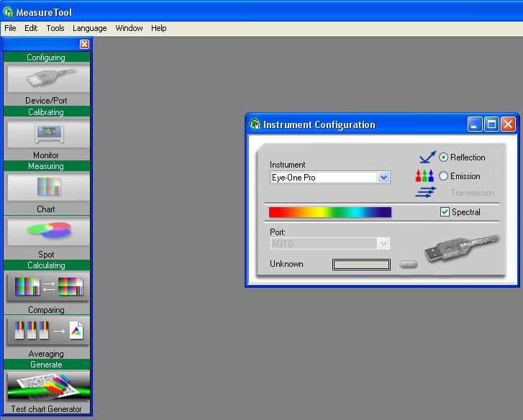Open the Instrument dropdown arrow
Viewport: 523px width, 420px height.
click(x=383, y=178)
